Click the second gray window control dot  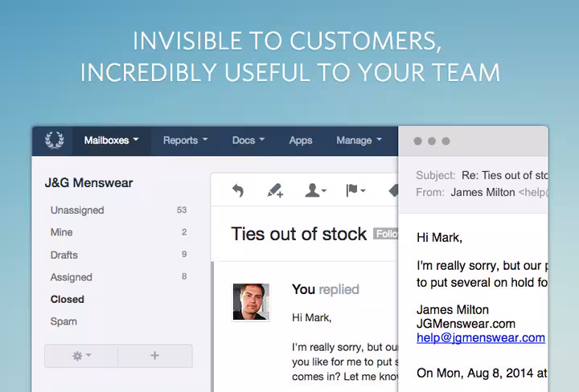tap(432, 141)
